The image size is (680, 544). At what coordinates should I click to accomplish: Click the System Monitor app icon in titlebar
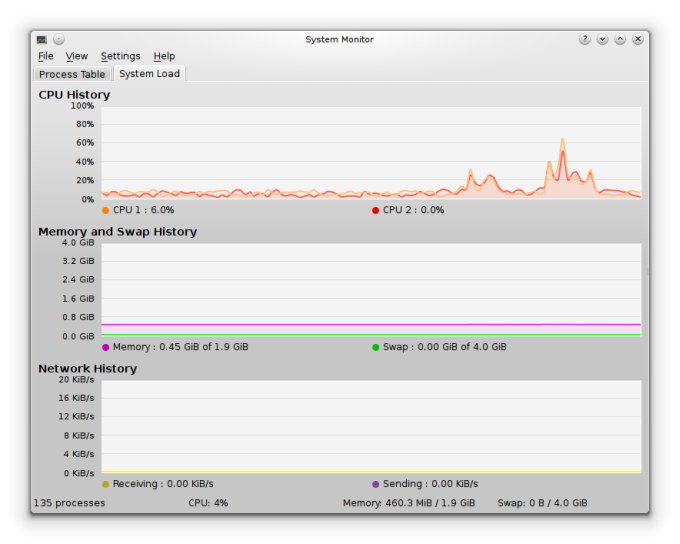pos(42,39)
